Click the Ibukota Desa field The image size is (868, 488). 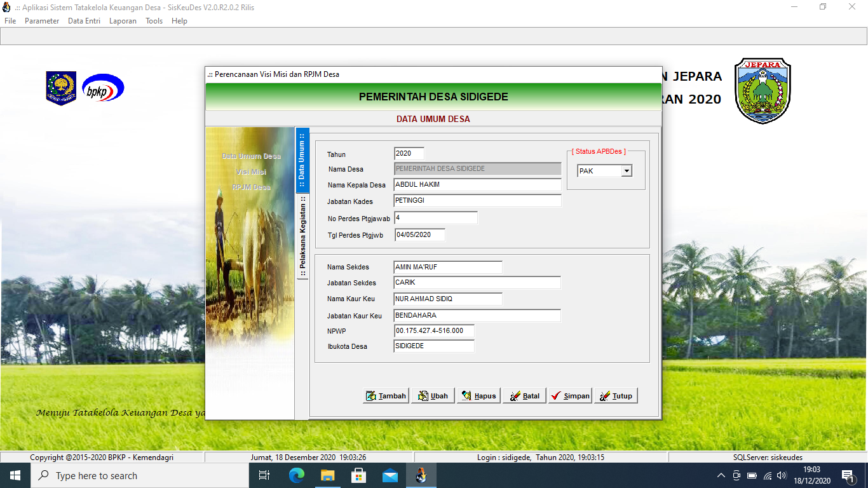(434, 346)
